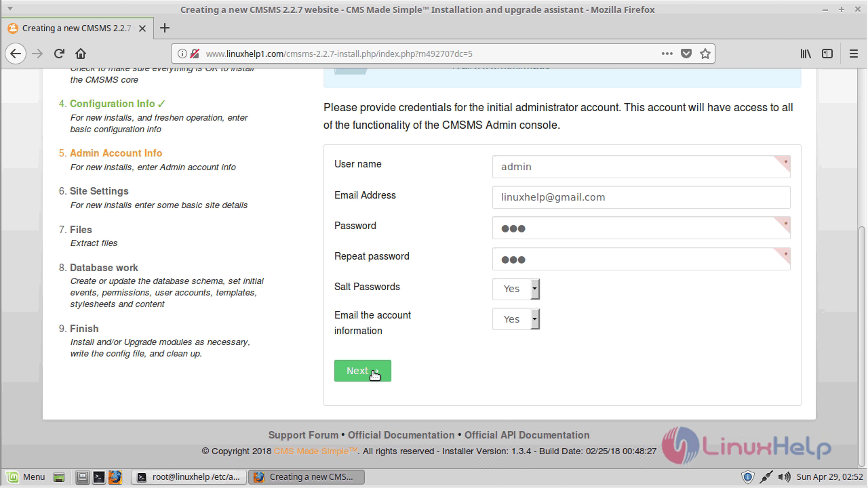Open the Firefox hamburger menu

[x=854, y=54]
